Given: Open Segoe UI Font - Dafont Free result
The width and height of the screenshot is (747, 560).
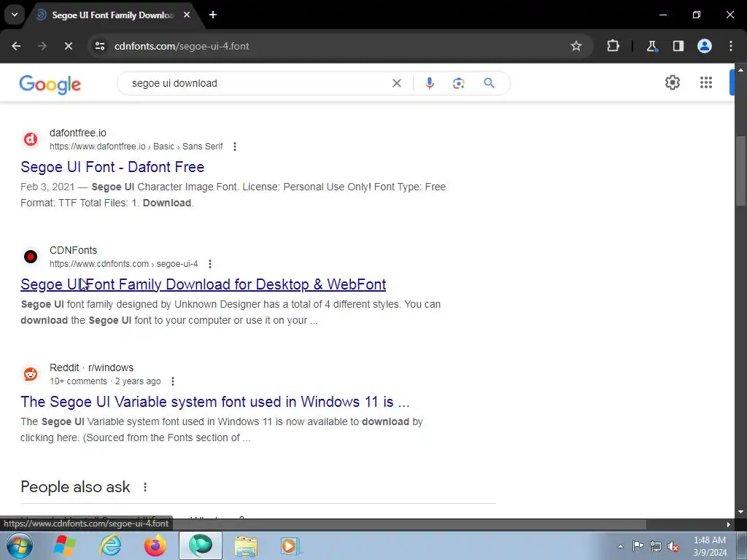Looking at the screenshot, I should click(112, 167).
